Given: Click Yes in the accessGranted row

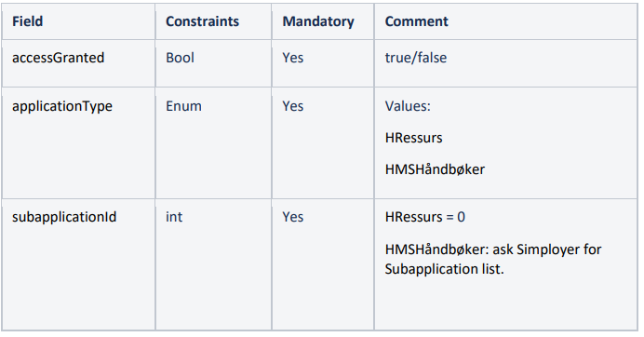Looking at the screenshot, I should click(x=293, y=58).
